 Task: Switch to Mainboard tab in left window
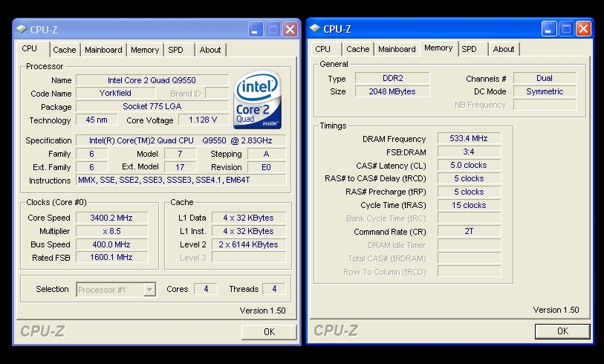click(x=103, y=50)
